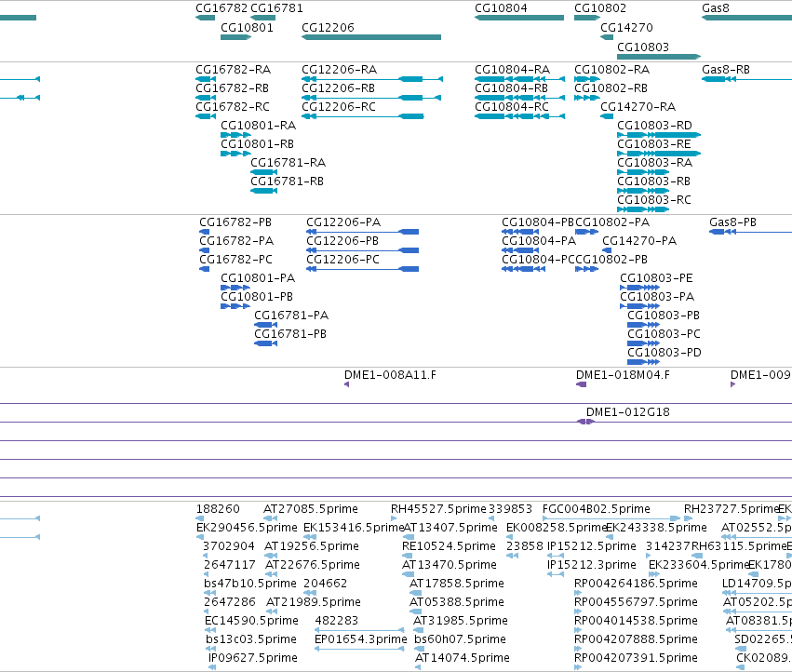Click the EP01654.3prime EST
The width and height of the screenshot is (792, 672).
359,648
